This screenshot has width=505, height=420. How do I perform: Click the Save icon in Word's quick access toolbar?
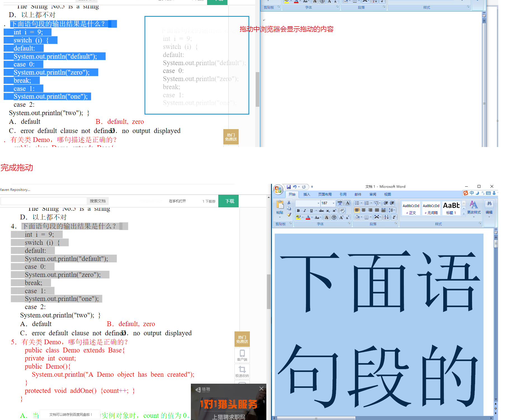point(289,187)
